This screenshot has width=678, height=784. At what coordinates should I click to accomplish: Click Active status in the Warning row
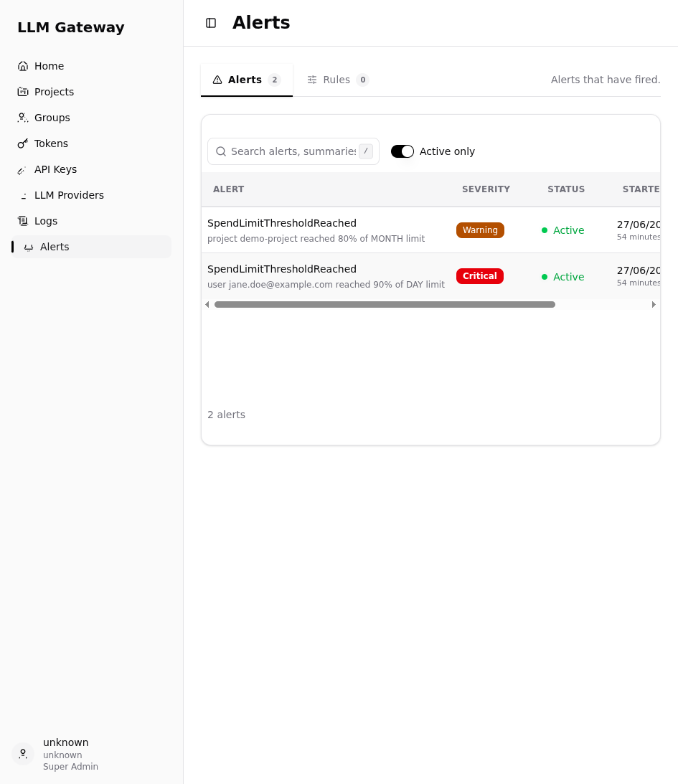point(563,230)
